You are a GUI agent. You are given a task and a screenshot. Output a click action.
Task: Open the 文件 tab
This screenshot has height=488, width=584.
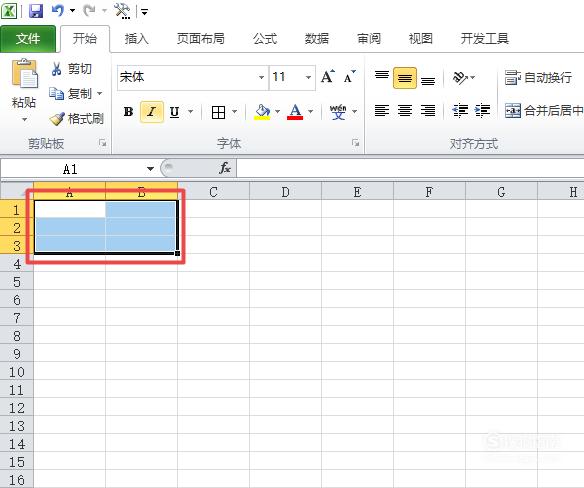(28, 38)
